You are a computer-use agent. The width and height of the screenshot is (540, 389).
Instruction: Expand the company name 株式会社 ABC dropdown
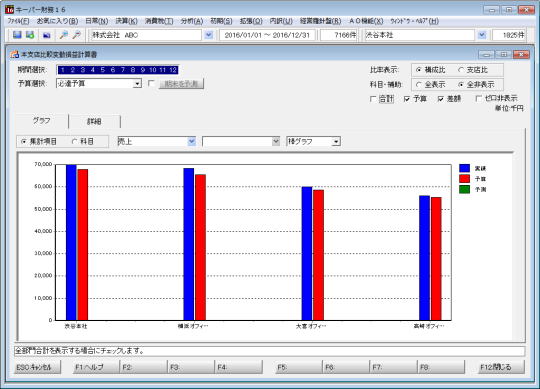[x=208, y=35]
